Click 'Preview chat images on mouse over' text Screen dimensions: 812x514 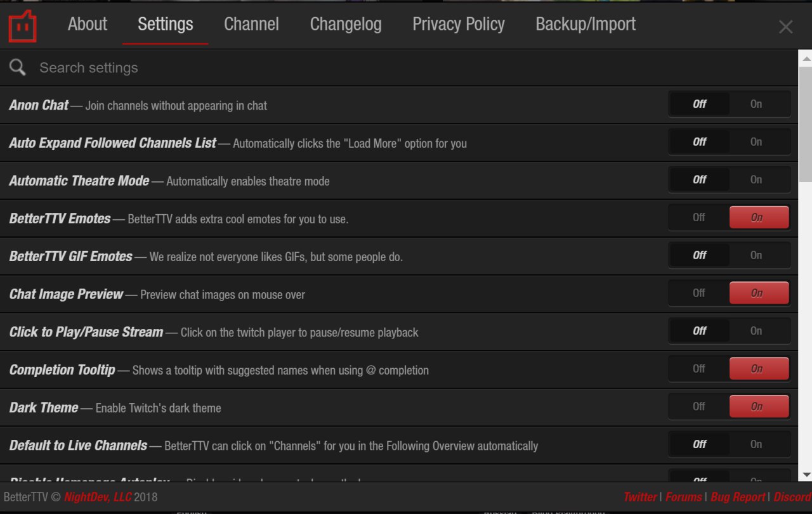(223, 295)
